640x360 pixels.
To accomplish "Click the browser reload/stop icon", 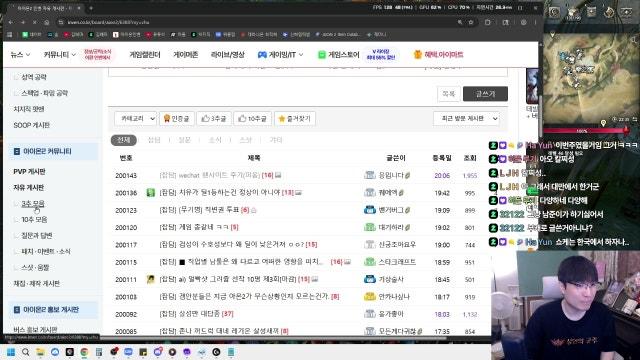I will [35, 22].
